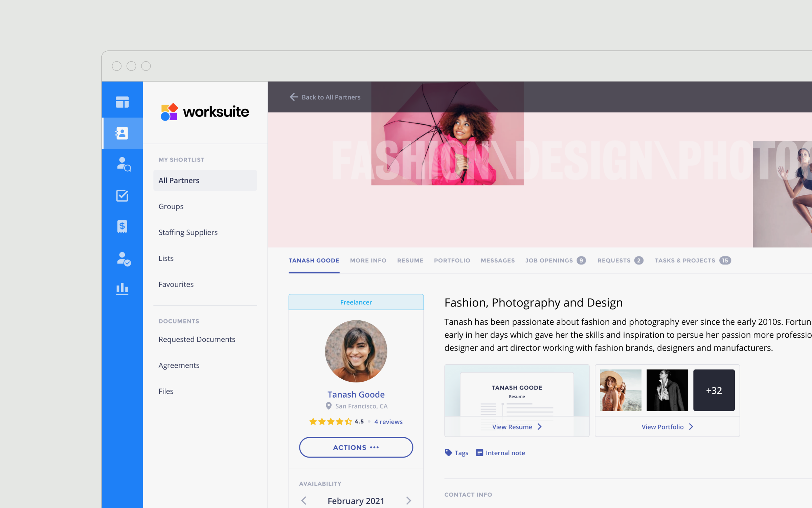
Task: Open the beach hat portfolio thumbnail
Action: coord(621,390)
